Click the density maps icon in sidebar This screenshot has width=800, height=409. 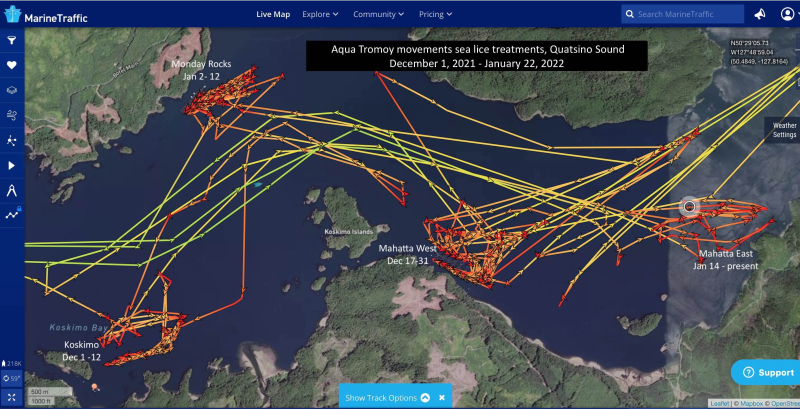(12, 141)
